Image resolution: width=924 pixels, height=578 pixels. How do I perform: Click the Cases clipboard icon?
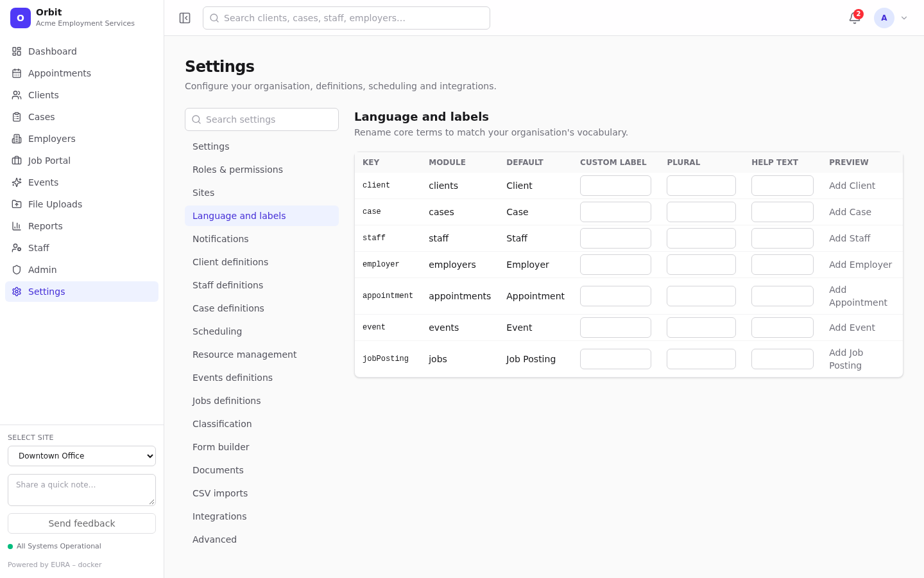point(17,117)
